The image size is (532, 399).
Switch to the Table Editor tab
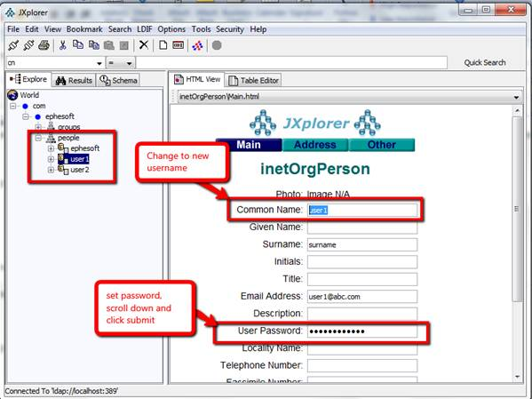point(253,81)
